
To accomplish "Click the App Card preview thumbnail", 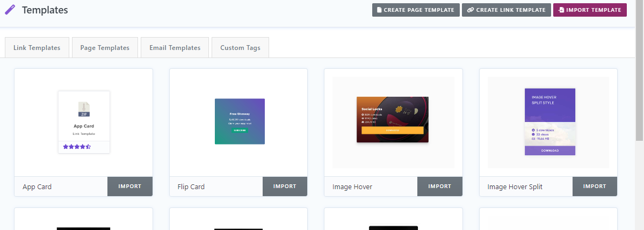I will point(84,123).
